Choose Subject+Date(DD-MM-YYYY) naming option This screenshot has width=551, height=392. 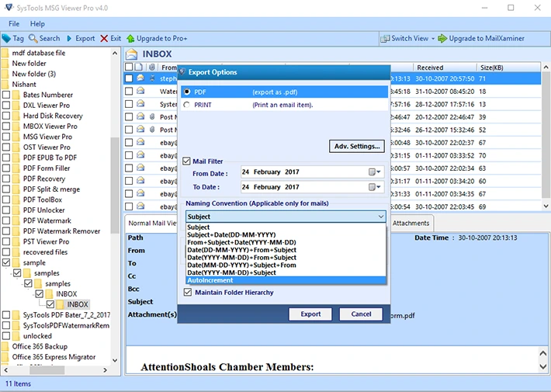coord(286,235)
